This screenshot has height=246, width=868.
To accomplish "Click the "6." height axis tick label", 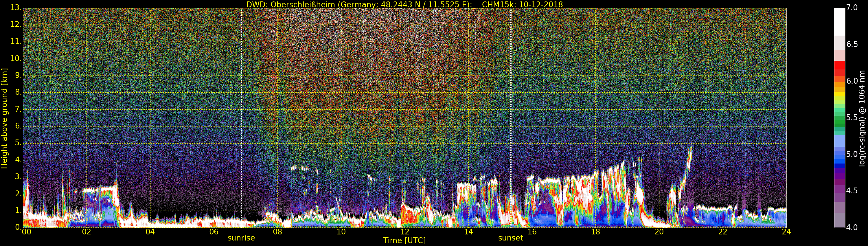I will [18, 126].
